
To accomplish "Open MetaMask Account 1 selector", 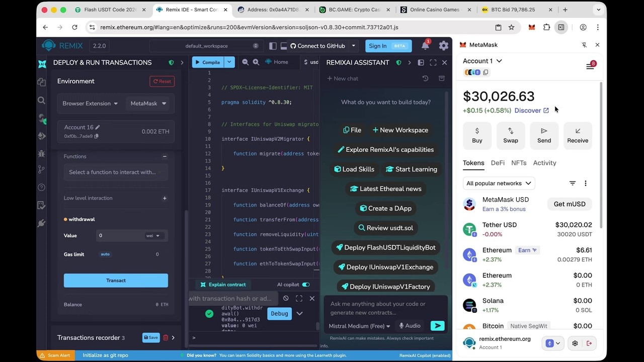I will pos(482,61).
